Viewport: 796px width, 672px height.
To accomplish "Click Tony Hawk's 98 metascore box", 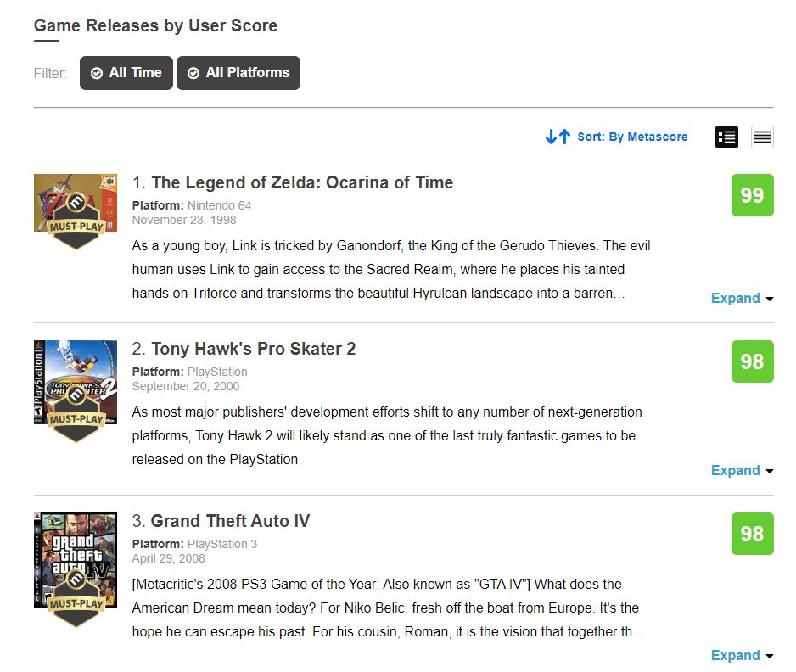I will point(753,361).
